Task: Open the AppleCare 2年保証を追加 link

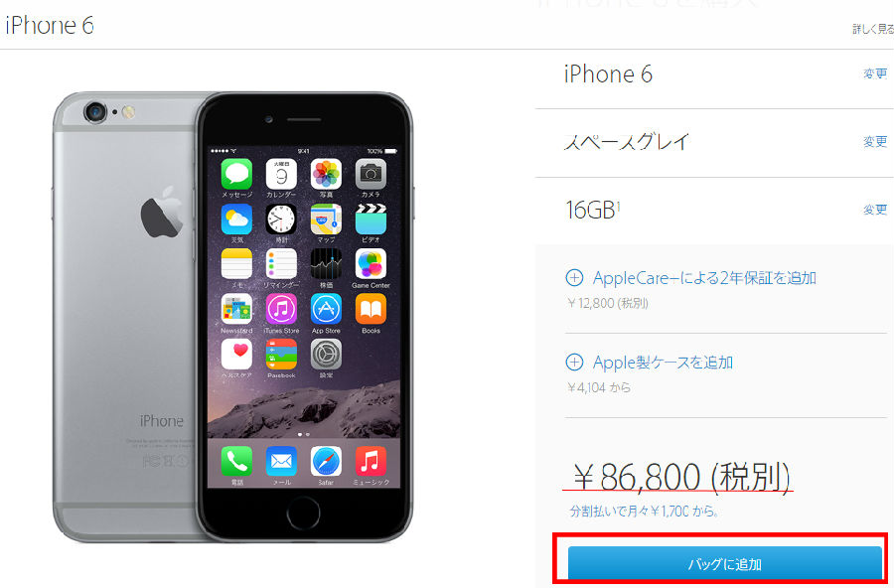Action: pos(704,278)
